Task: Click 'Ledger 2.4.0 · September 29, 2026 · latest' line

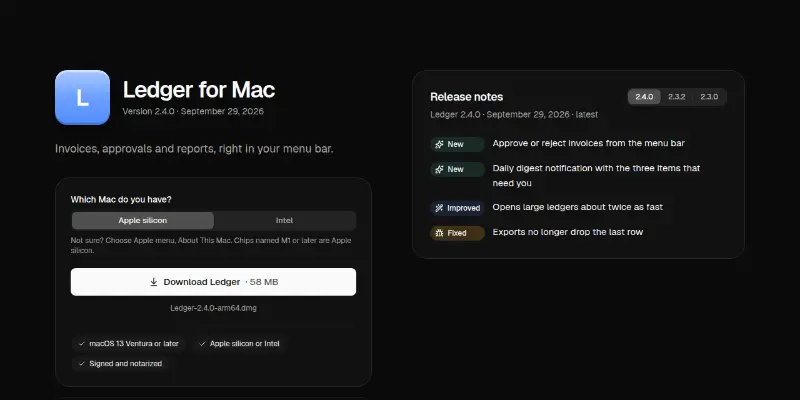Action: point(514,114)
